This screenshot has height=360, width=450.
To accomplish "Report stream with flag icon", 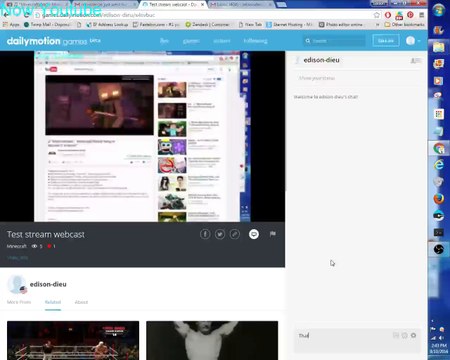I will click(x=273, y=234).
